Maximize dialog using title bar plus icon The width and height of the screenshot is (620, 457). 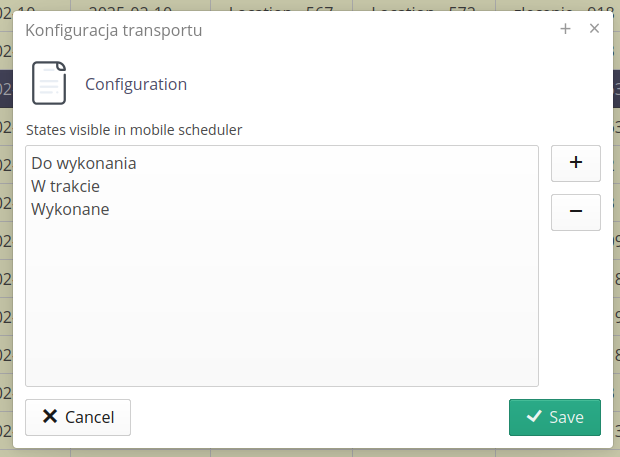566,29
